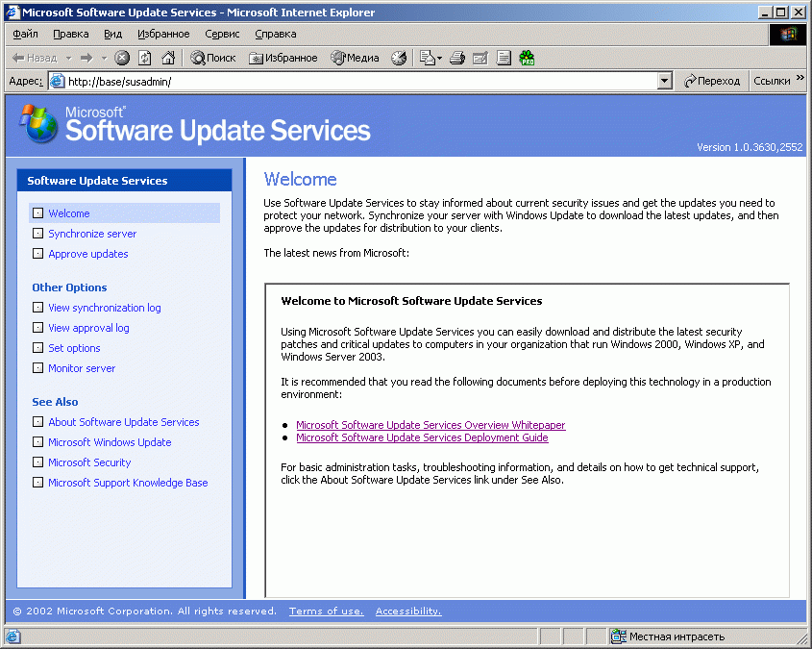Image resolution: width=812 pixels, height=649 pixels.
Task: Click the Ссылки links bar label
Action: [x=772, y=82]
